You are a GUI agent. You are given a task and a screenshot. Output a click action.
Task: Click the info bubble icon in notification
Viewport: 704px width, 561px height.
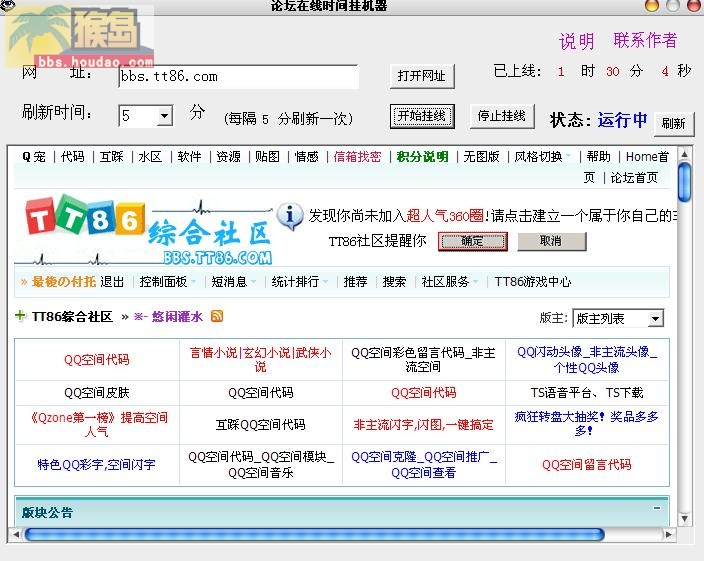(x=290, y=216)
